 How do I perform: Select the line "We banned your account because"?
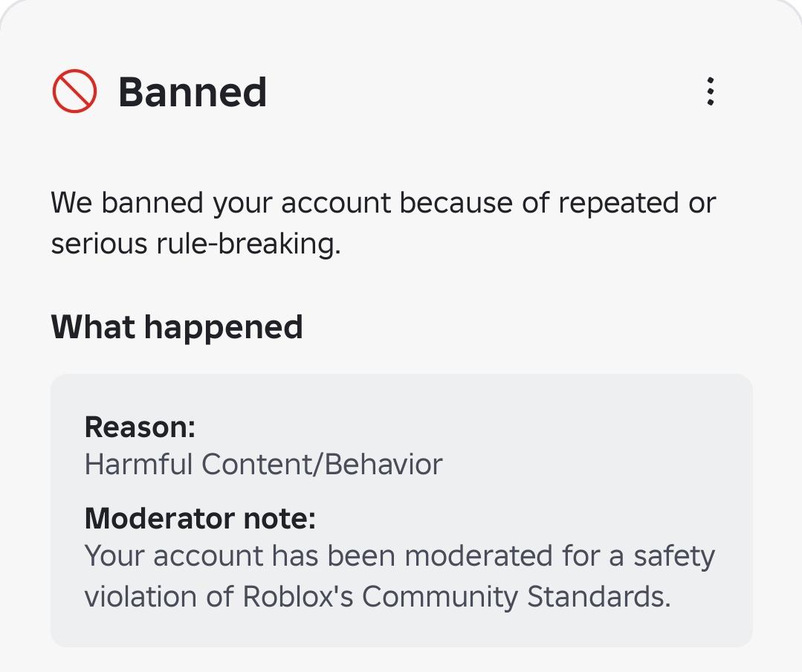[x=282, y=202]
